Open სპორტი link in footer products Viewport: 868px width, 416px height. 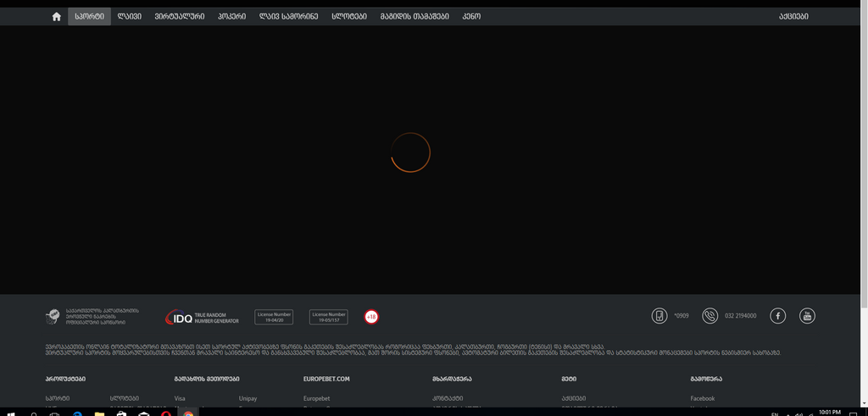pos(58,398)
